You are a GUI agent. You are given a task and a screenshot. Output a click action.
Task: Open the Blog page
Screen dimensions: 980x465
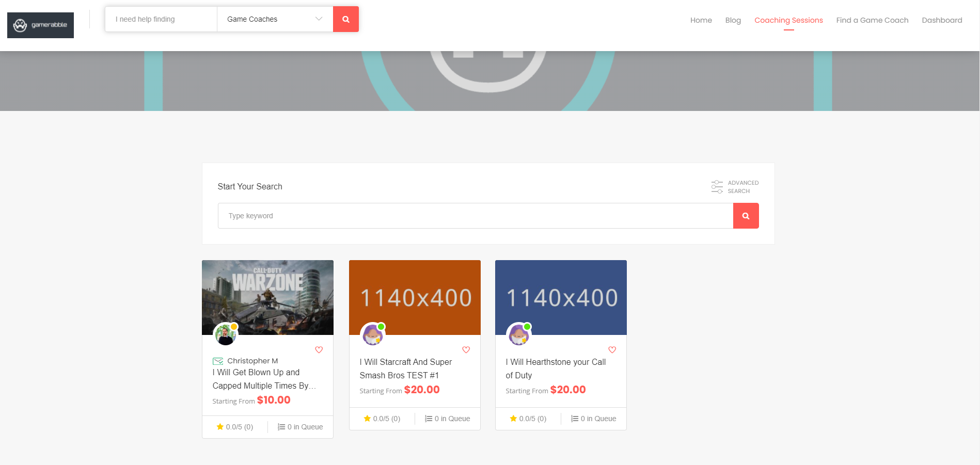coord(733,20)
